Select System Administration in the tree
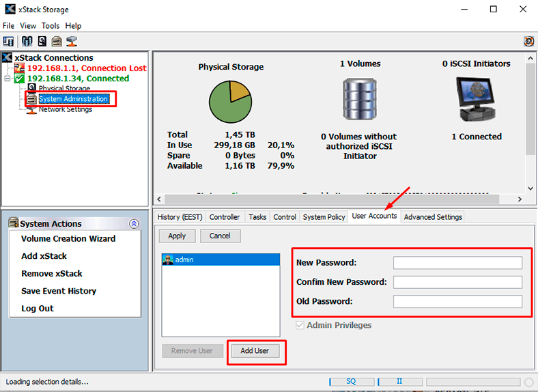The height and width of the screenshot is (392, 538). pyautogui.click(x=74, y=99)
